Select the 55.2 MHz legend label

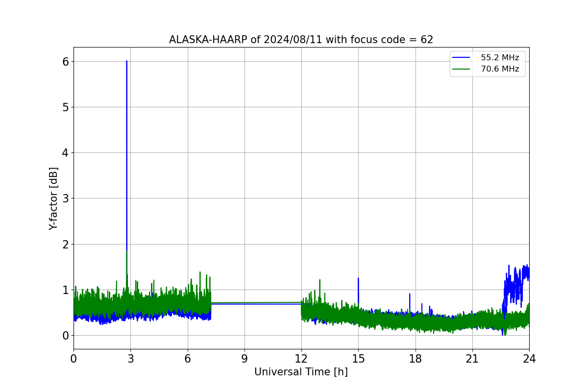tap(500, 58)
